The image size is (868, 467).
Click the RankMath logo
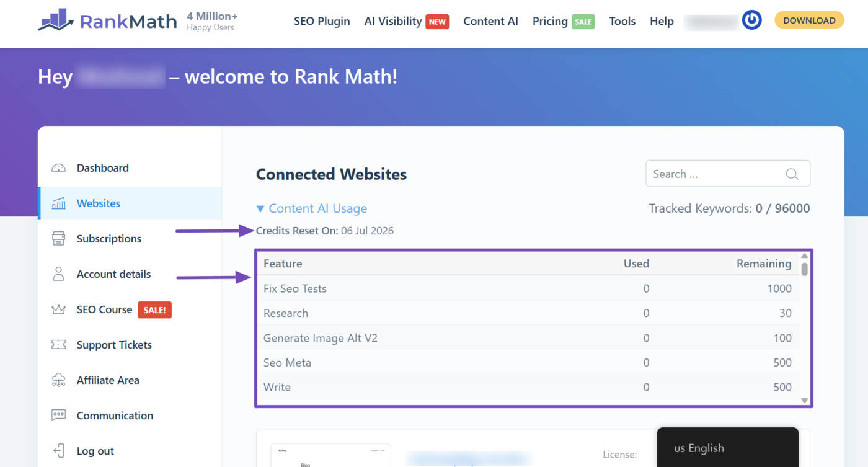(x=107, y=21)
